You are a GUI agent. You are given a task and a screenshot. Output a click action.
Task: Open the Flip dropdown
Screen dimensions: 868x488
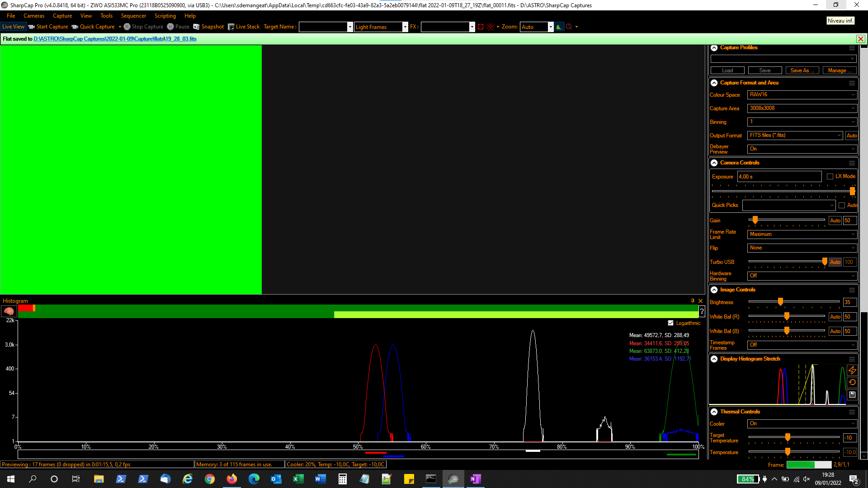(x=802, y=248)
